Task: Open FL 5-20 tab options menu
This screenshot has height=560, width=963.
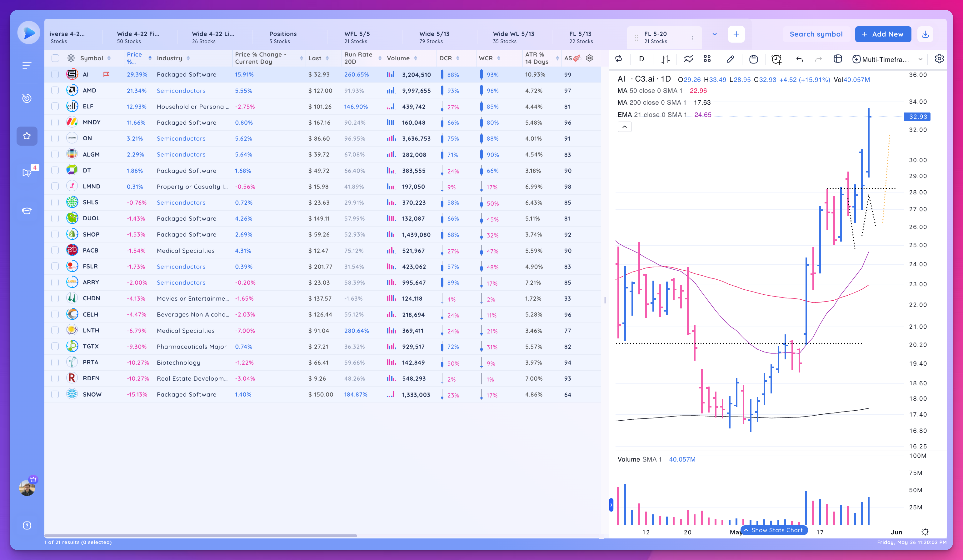Action: pos(692,38)
